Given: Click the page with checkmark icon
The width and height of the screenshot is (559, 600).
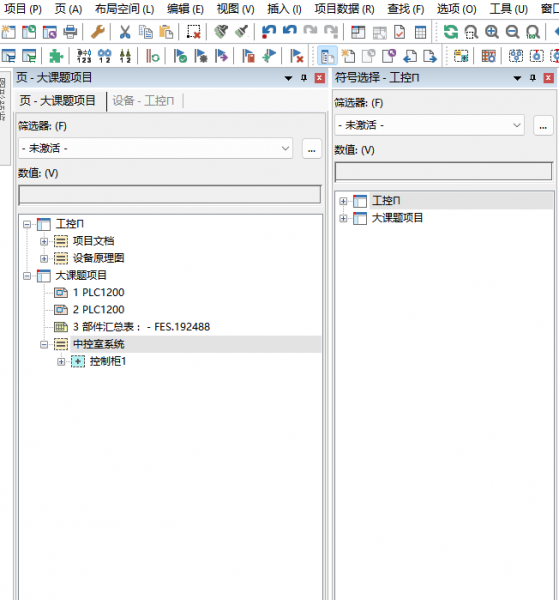Looking at the screenshot, I should [x=399, y=32].
